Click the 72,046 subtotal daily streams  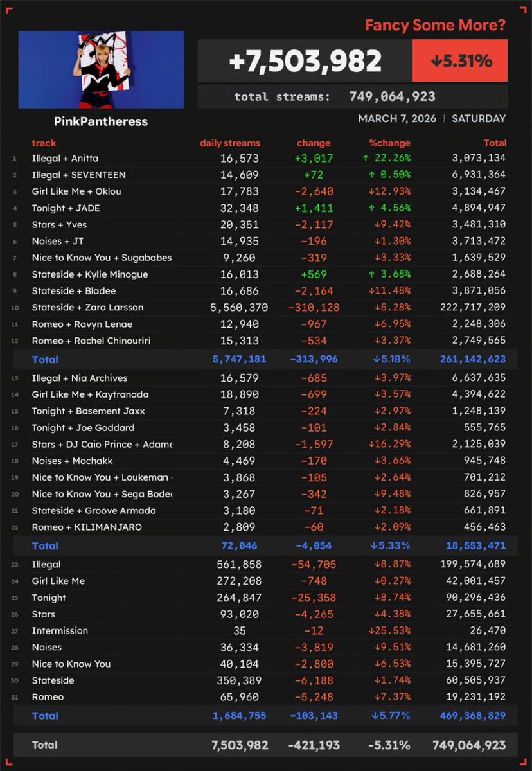(x=239, y=546)
